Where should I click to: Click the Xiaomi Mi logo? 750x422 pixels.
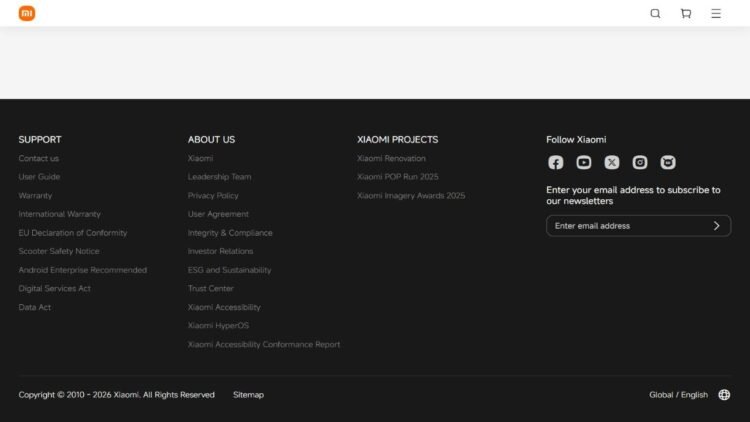pos(27,13)
